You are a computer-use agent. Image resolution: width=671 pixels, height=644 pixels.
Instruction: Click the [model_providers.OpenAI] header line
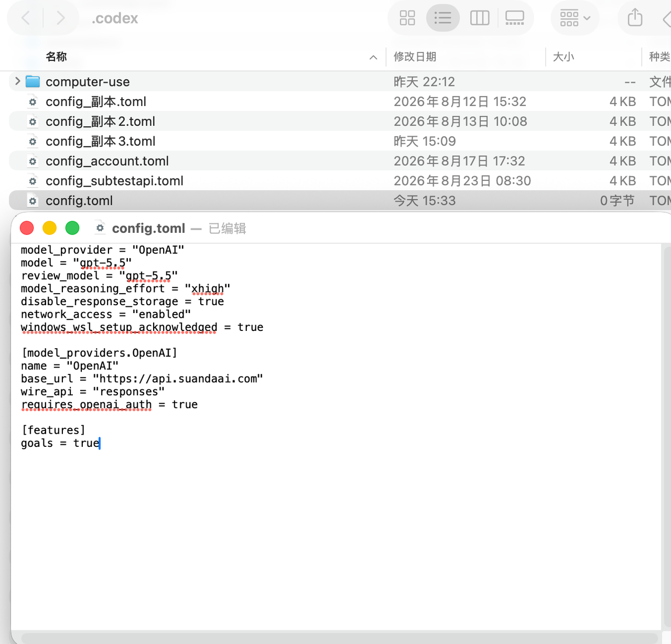point(99,353)
